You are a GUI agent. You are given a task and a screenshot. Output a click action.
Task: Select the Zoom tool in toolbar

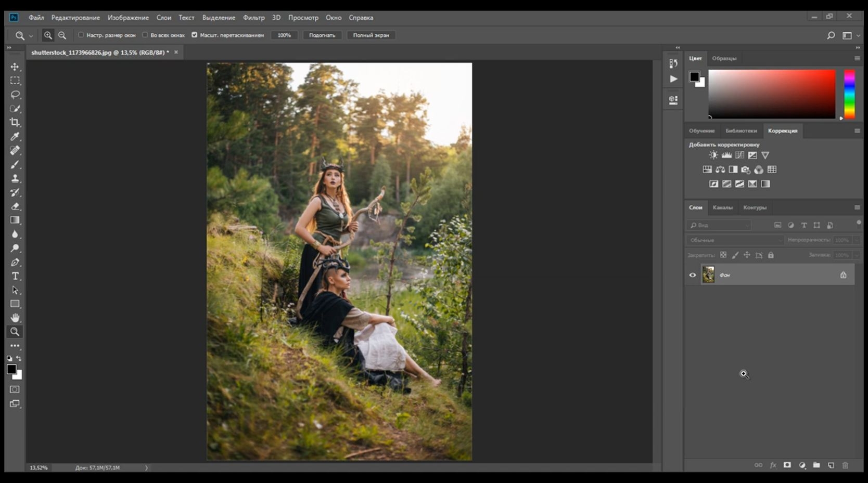pyautogui.click(x=15, y=332)
